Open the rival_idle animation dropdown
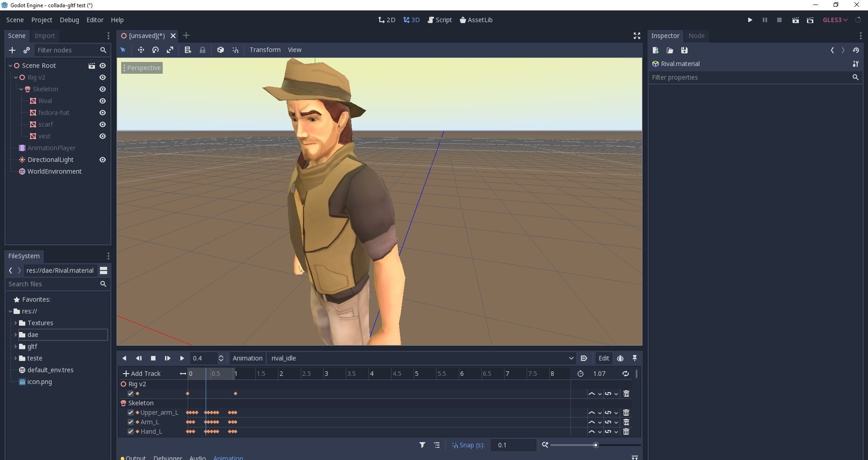 [421, 358]
